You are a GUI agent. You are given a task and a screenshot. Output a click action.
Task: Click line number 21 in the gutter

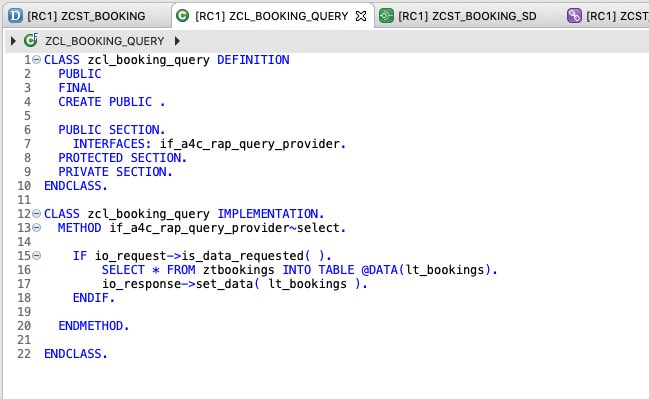(x=24, y=340)
